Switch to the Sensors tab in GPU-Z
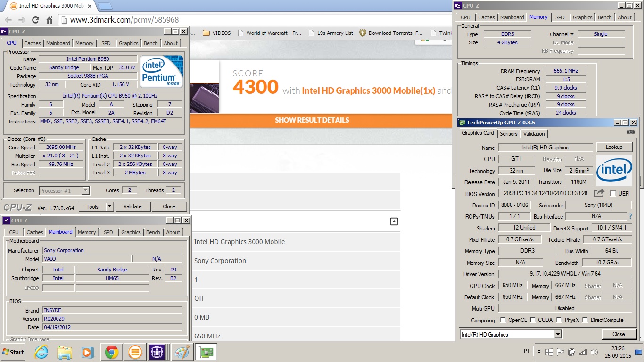 click(509, 134)
